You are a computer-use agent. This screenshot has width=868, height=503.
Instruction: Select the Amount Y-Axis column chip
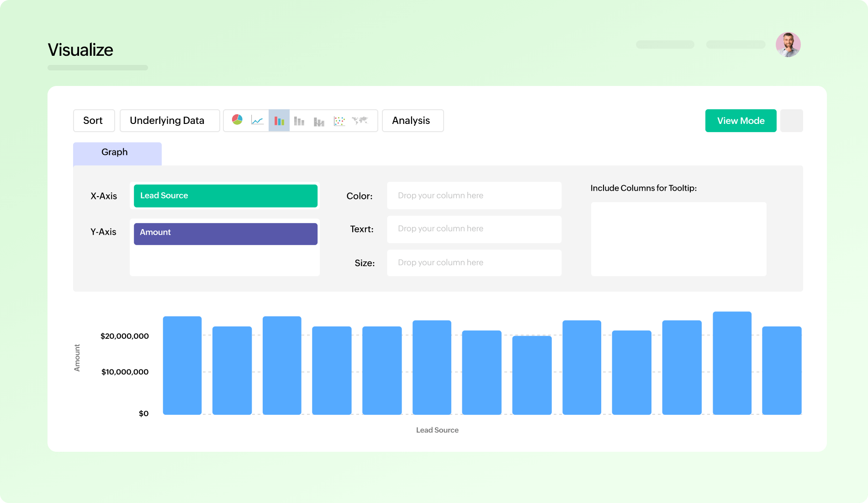pos(226,234)
